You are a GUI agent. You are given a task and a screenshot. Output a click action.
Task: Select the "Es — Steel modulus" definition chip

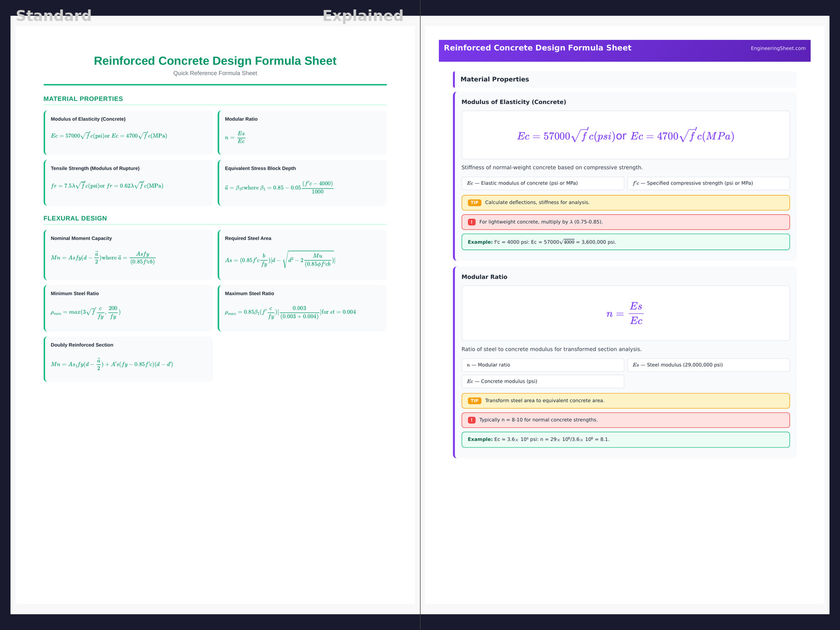point(708,365)
